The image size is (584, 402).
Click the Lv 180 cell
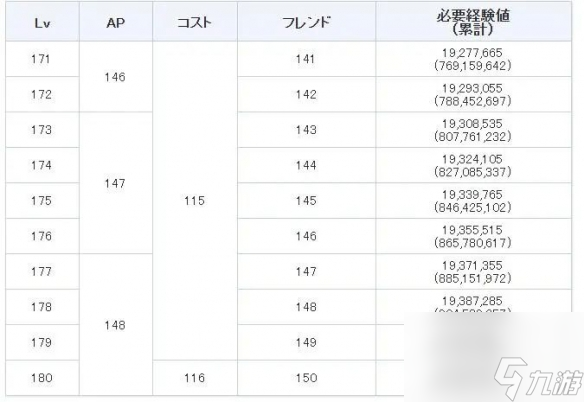pos(42,378)
